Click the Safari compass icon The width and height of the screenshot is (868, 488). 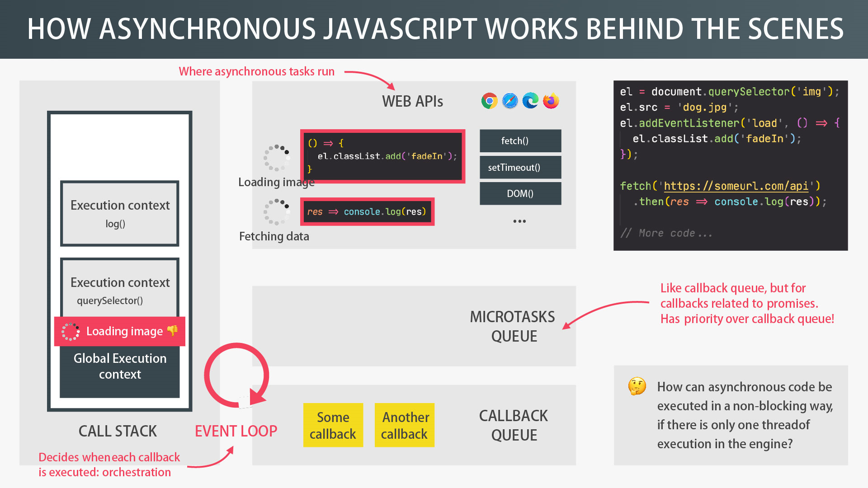(510, 101)
